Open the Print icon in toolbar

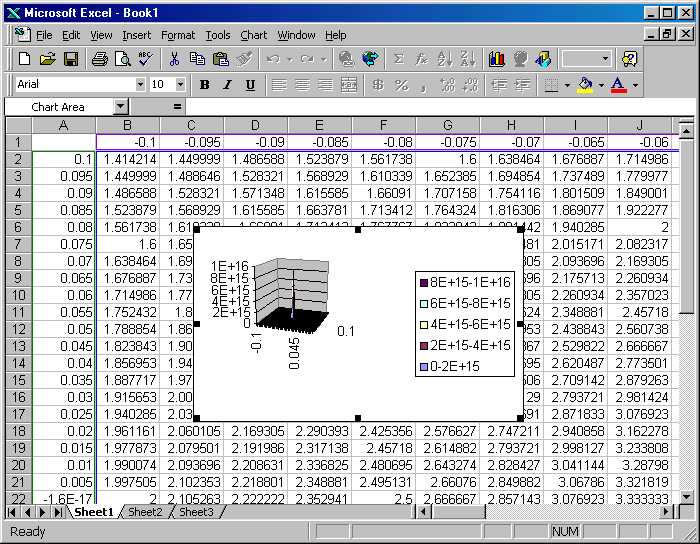coord(100,59)
